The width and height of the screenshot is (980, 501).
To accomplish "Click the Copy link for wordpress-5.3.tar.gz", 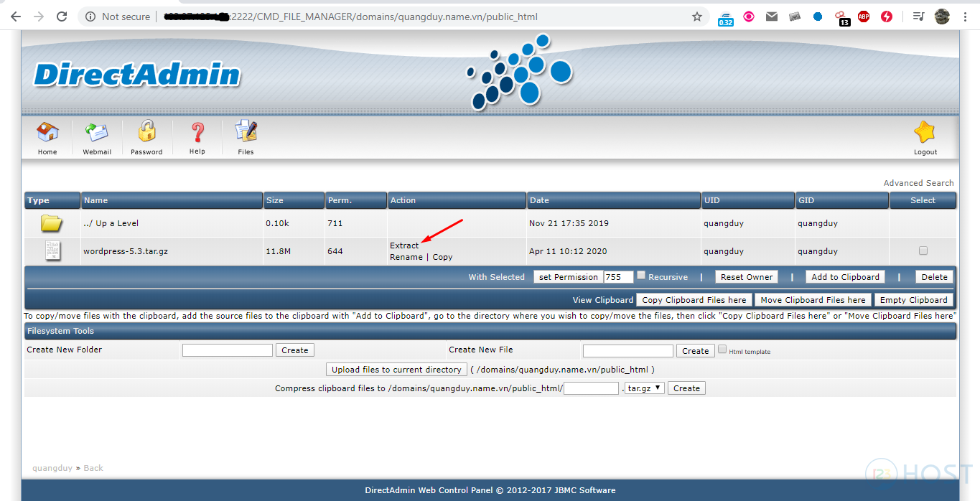I will 442,257.
